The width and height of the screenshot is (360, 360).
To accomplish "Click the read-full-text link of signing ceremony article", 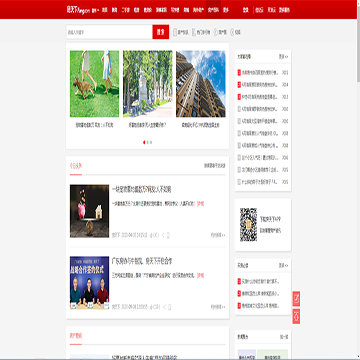I will [x=218, y=307].
